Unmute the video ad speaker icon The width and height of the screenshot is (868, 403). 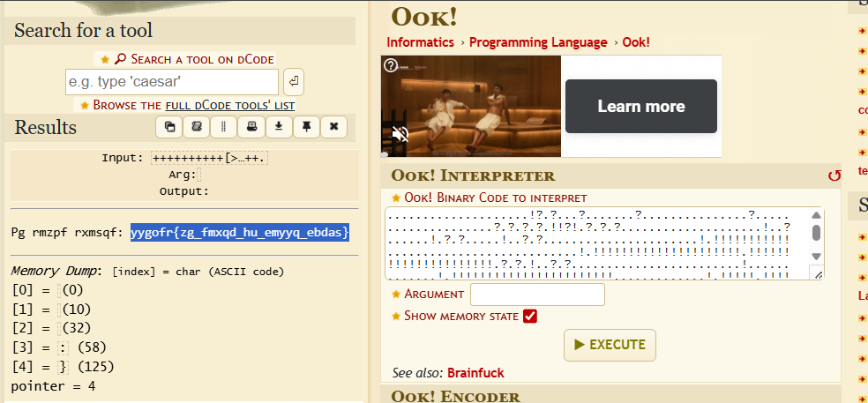click(x=400, y=134)
